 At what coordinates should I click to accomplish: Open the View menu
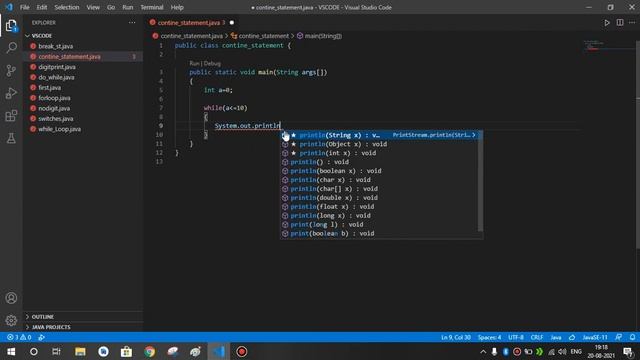click(93, 7)
